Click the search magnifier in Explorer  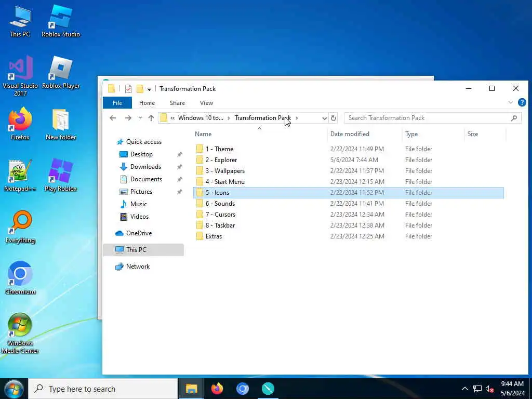(514, 118)
